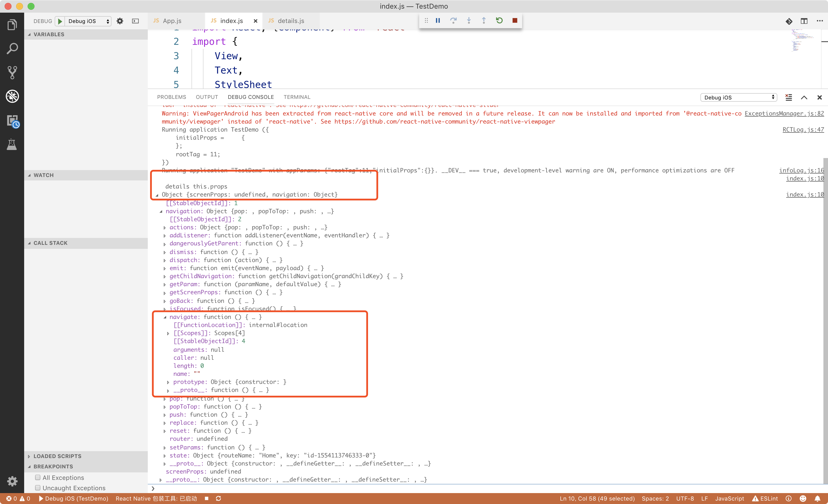The height and width of the screenshot is (504, 828).
Task: Open the changes icon in editor title bar
Action: pos(789,21)
